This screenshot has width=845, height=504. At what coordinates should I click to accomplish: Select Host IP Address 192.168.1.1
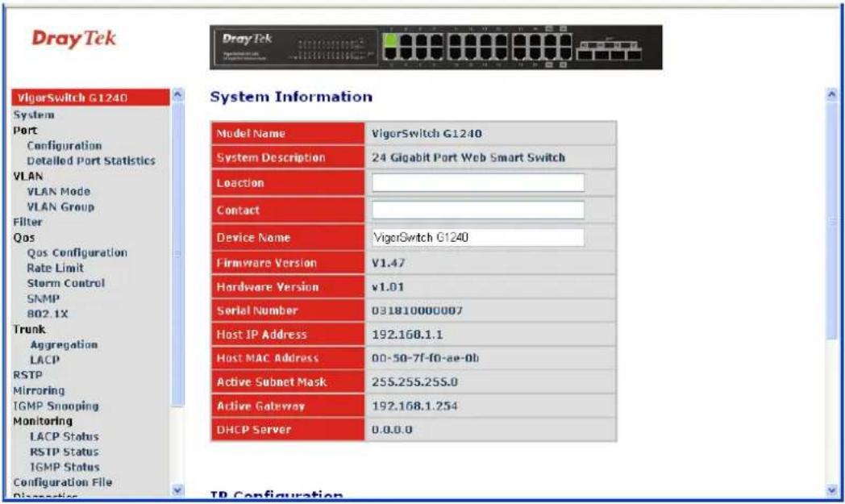(407, 335)
